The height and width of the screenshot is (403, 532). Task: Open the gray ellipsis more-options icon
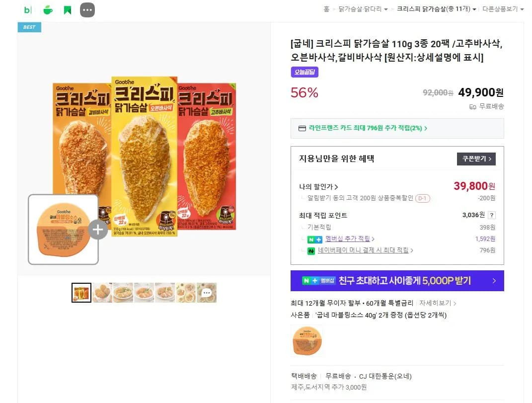tap(87, 9)
